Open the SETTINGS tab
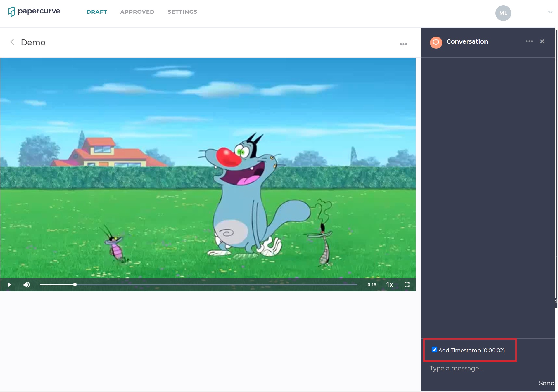 click(x=182, y=12)
